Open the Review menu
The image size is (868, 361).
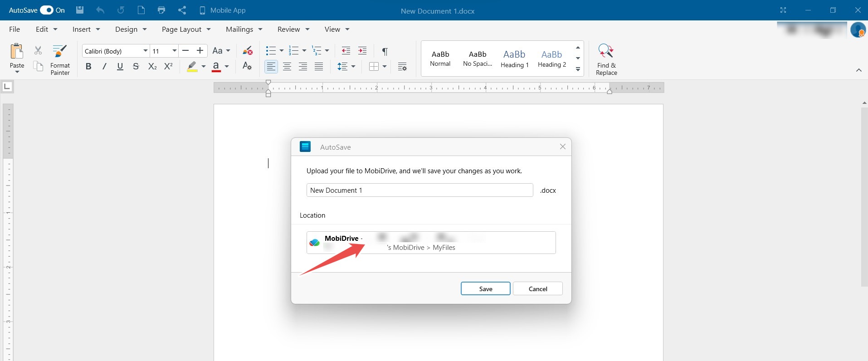tap(293, 29)
